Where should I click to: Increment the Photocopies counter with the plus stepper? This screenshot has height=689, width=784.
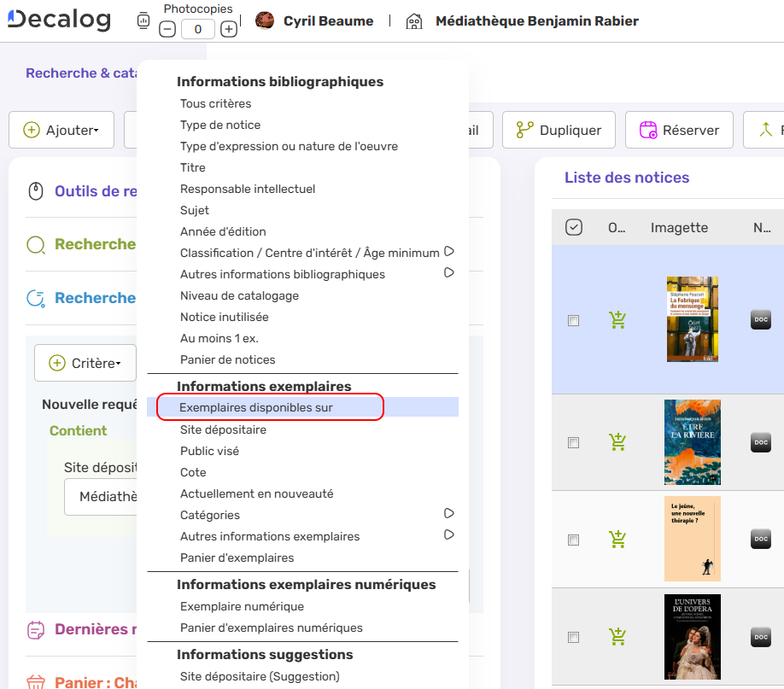tap(229, 28)
